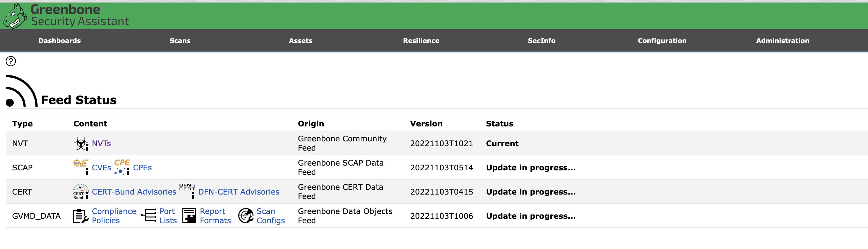Click Greenbone SCAP Data Feed origin
Image resolution: width=868 pixels, height=249 pixels.
tap(341, 167)
